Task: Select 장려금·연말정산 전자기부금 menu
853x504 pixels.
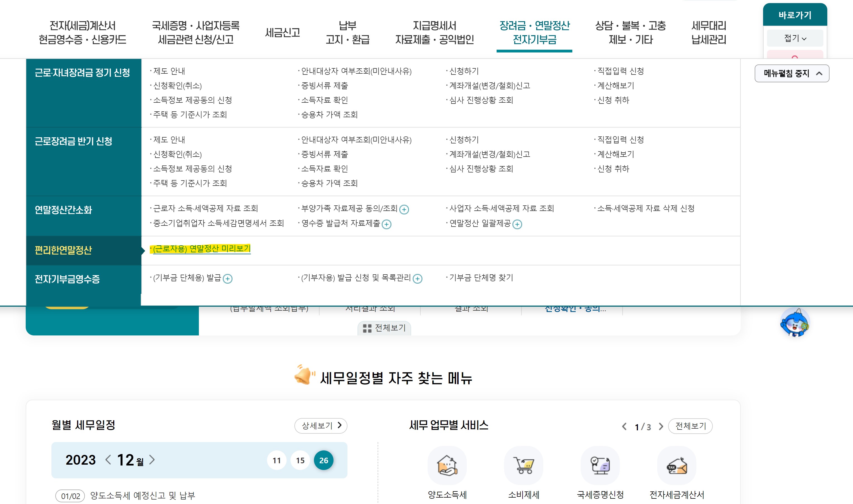Action: click(x=535, y=33)
